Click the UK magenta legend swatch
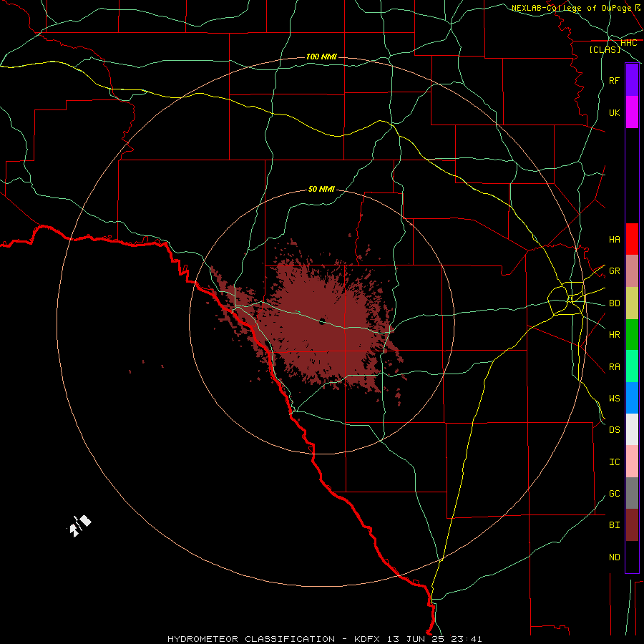 (632, 112)
